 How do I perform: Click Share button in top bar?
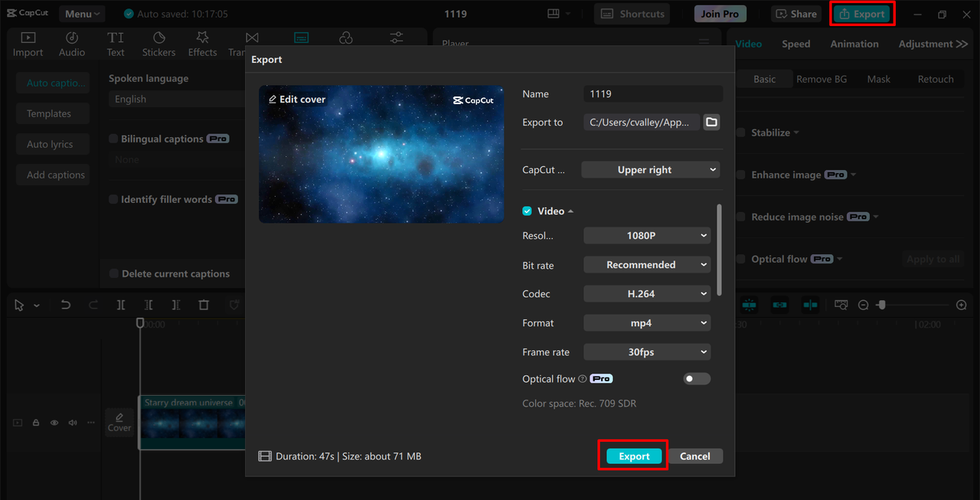pos(797,14)
